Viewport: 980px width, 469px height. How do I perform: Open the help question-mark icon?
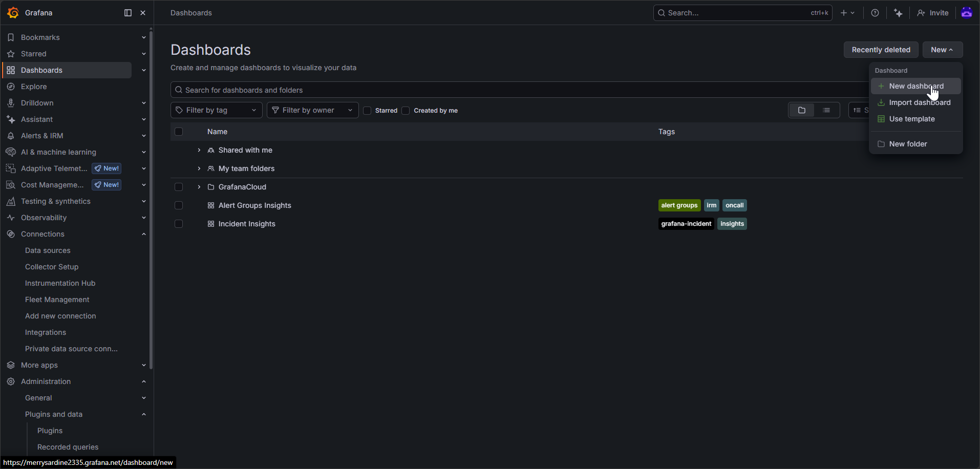tap(875, 13)
